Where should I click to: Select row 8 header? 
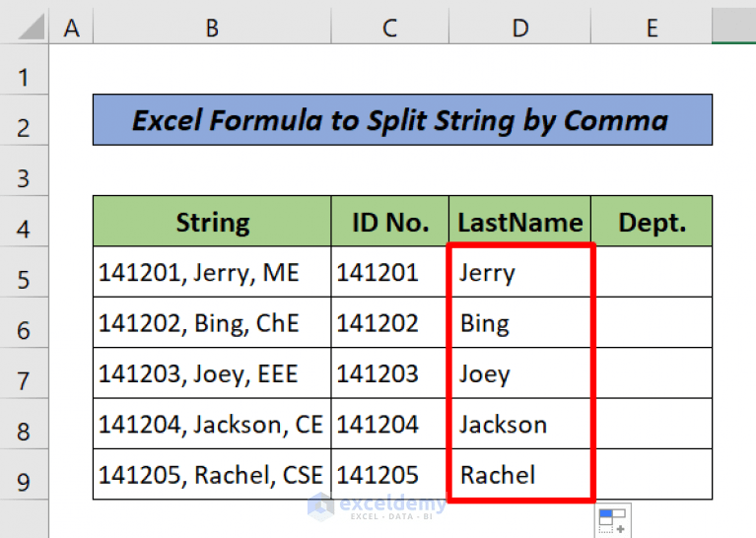click(24, 424)
